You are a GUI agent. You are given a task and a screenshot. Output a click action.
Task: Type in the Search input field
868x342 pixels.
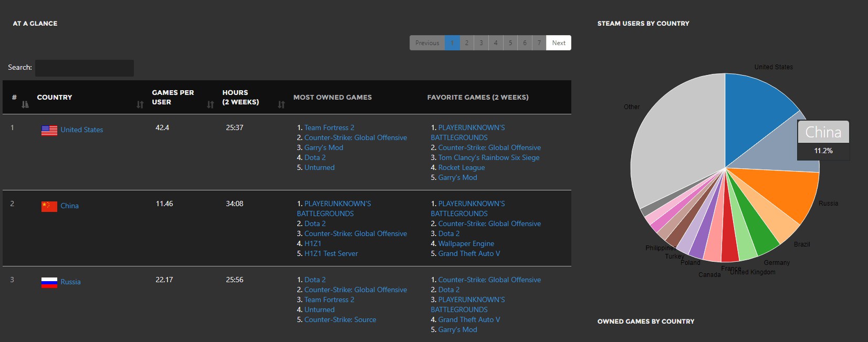pos(84,68)
